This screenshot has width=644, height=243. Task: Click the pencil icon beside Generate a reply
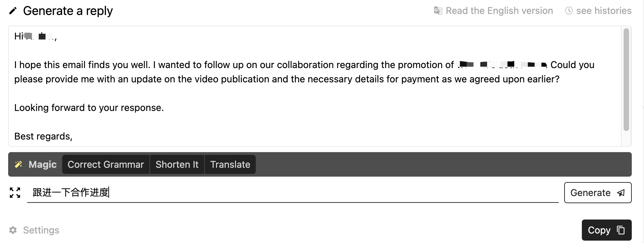point(13,11)
